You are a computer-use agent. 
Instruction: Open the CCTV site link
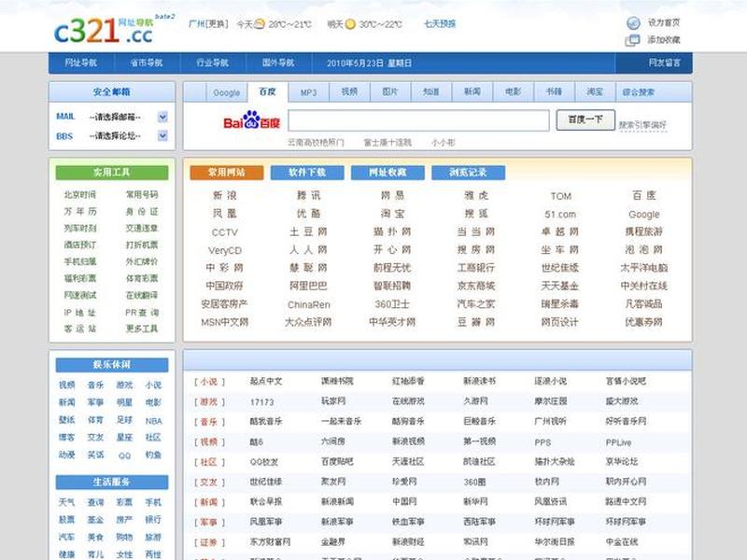click(x=224, y=232)
